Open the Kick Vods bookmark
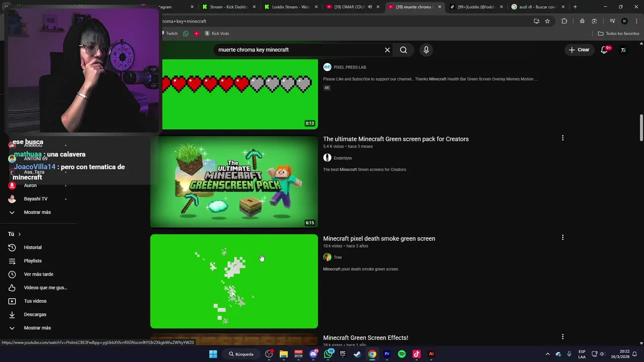 (216, 33)
